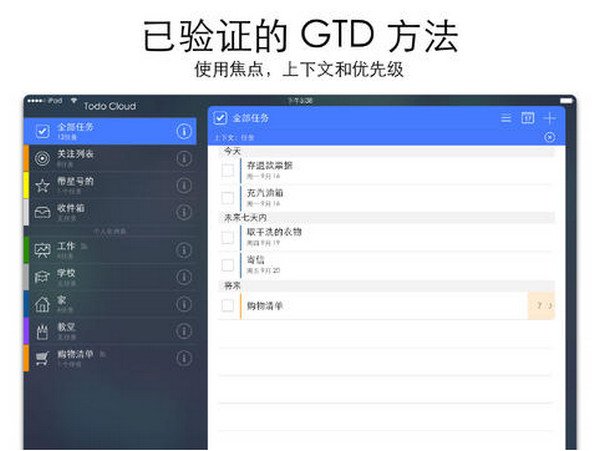Select 全部任务 in the sidebar

[x=110, y=131]
